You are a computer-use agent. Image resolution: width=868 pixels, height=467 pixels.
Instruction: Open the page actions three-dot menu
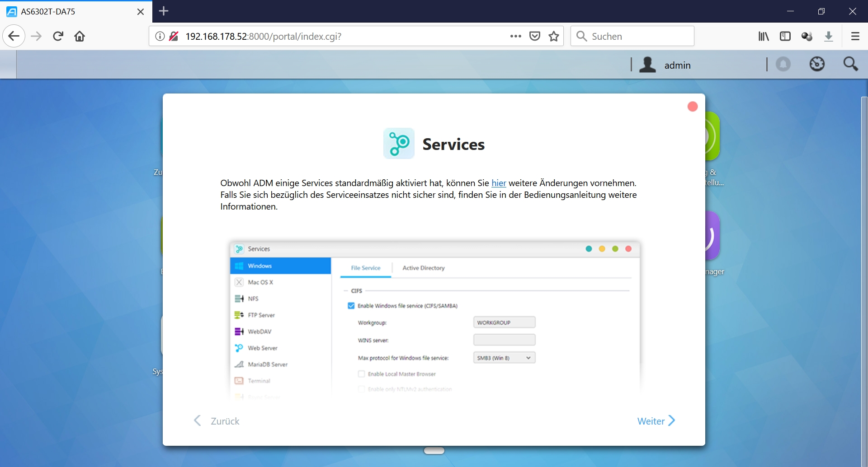[515, 36]
